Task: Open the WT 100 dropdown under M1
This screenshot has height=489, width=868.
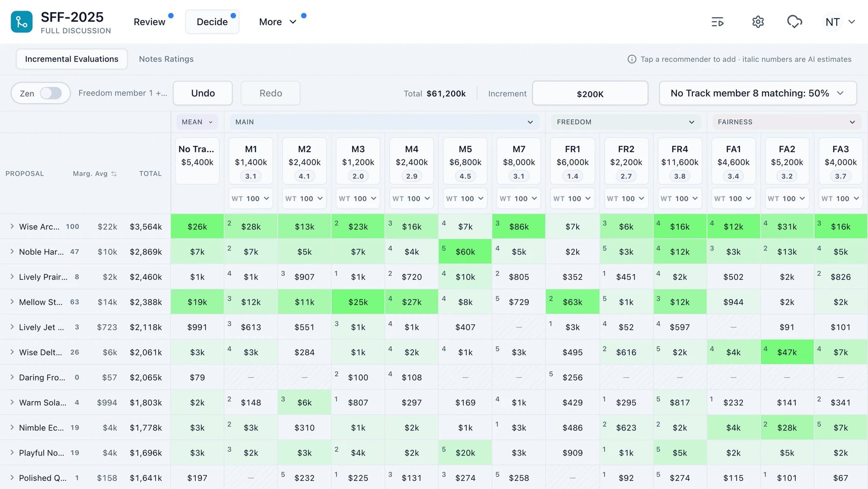Action: coord(251,199)
